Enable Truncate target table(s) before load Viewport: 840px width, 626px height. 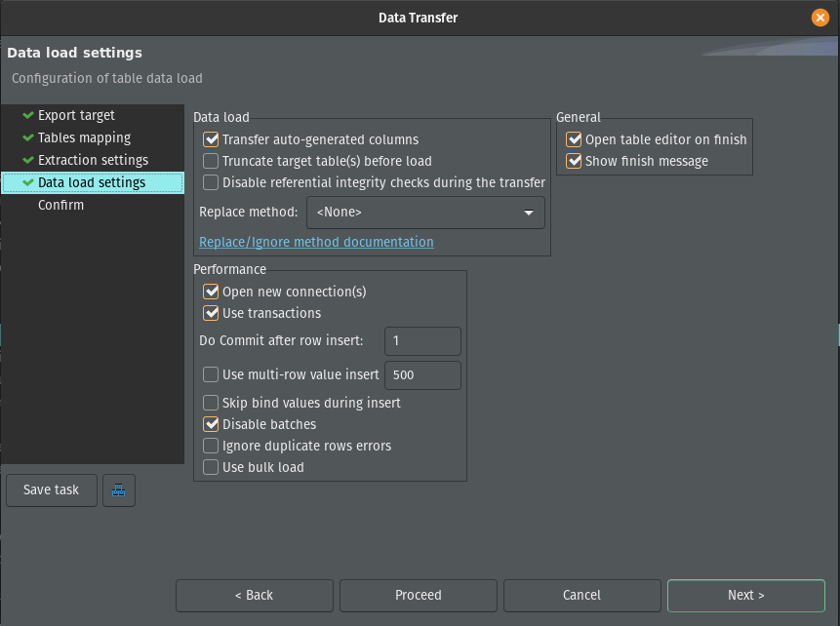click(x=211, y=161)
